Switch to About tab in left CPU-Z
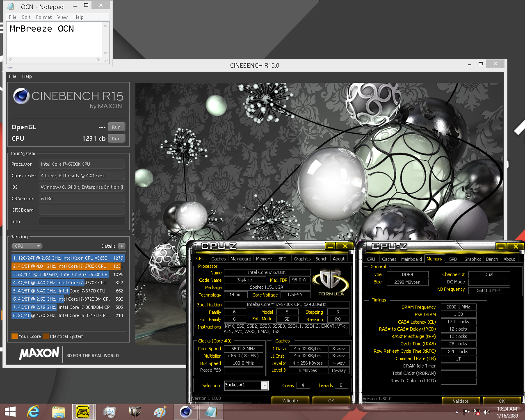The image size is (525, 420). pos(339,259)
